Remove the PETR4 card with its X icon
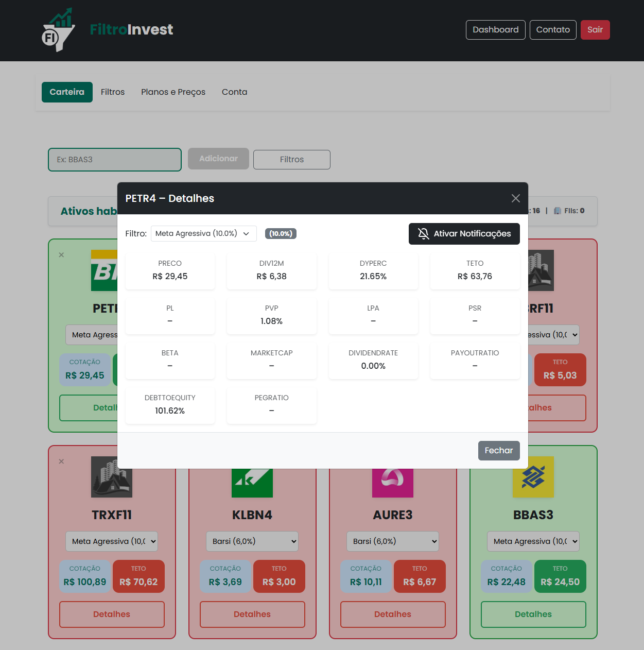644x650 pixels. 61,255
